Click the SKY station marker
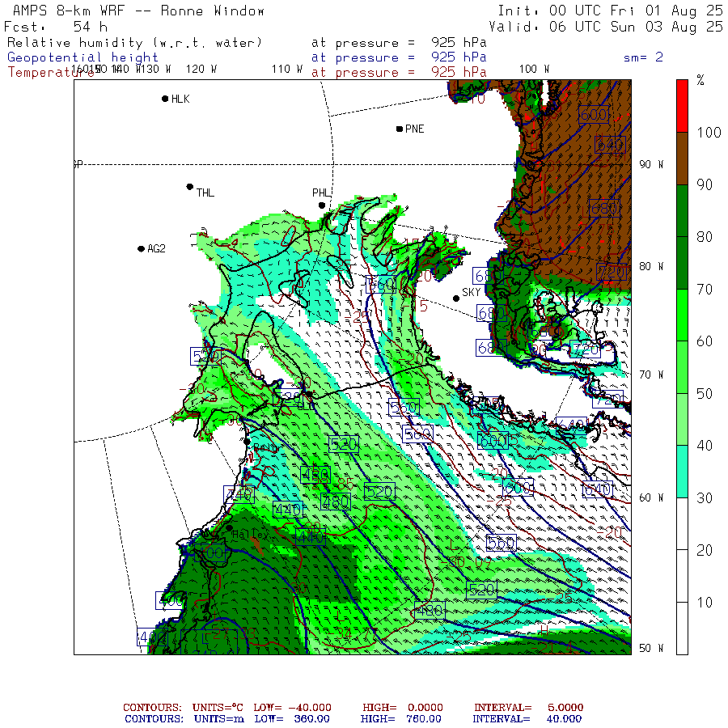 (x=456, y=298)
